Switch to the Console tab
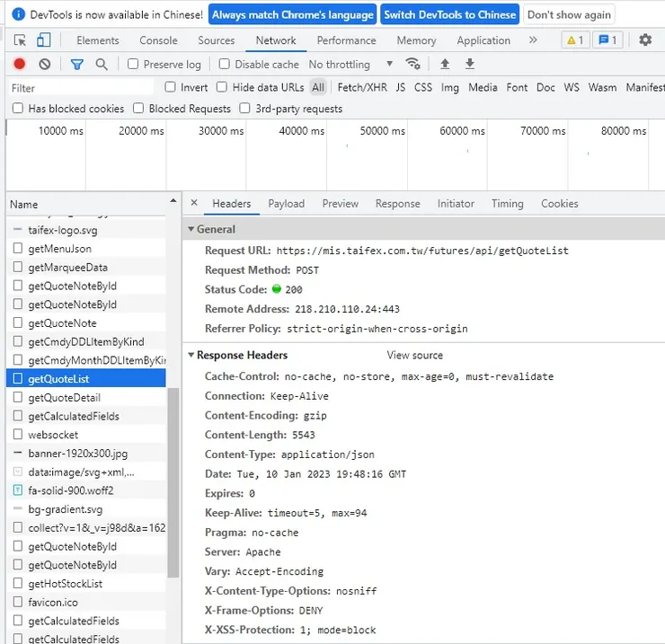 click(158, 40)
